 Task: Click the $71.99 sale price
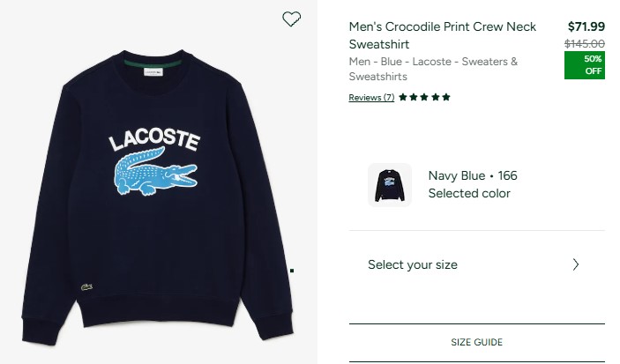pyautogui.click(x=586, y=26)
